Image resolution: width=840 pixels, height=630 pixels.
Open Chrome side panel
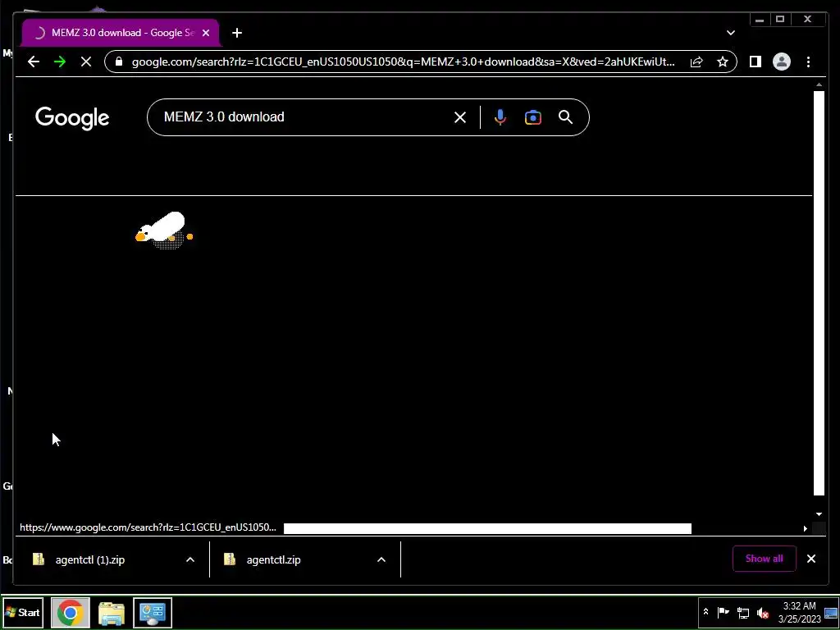coord(756,62)
